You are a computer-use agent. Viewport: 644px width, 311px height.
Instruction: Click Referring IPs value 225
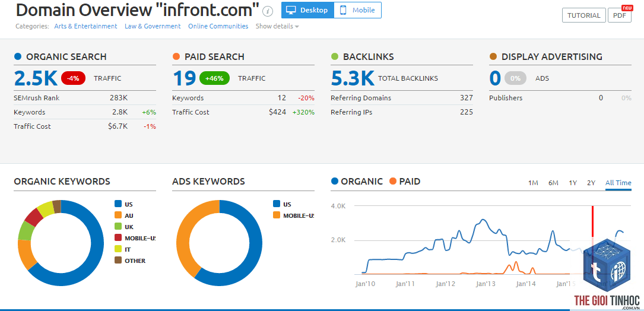click(x=467, y=112)
